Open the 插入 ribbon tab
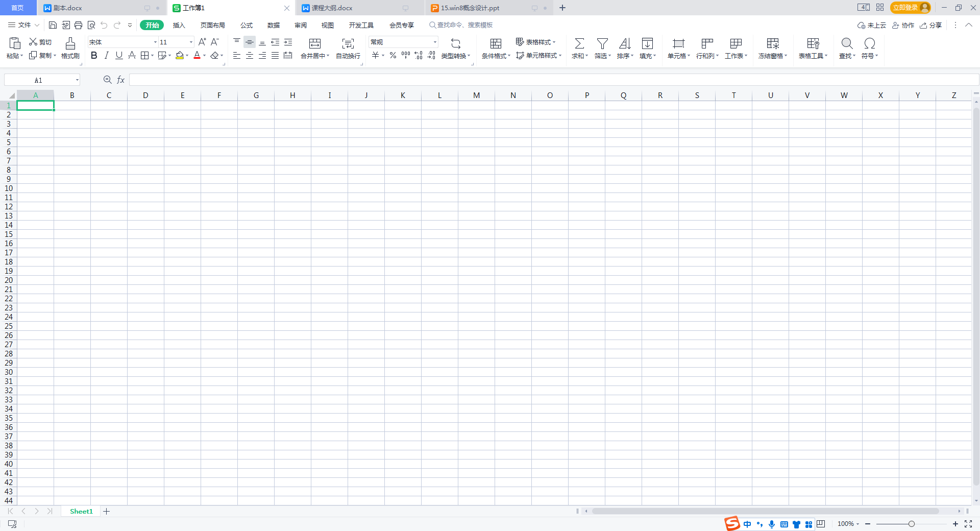 179,25
